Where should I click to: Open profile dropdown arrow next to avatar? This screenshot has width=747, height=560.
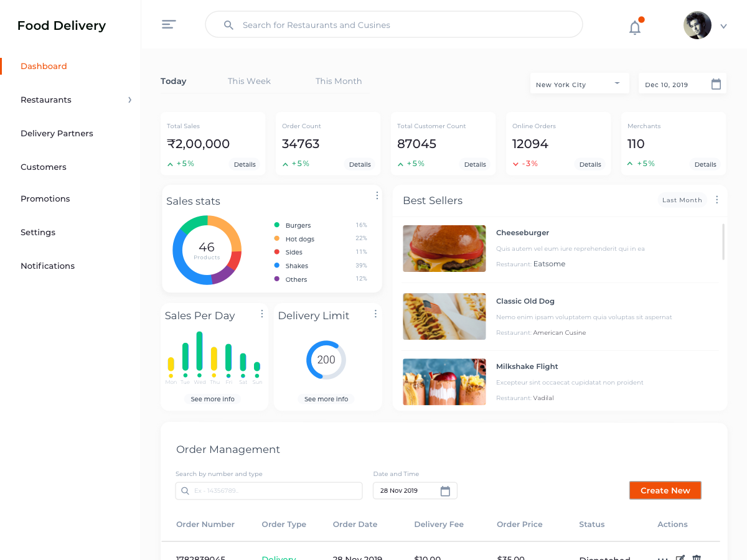click(723, 26)
